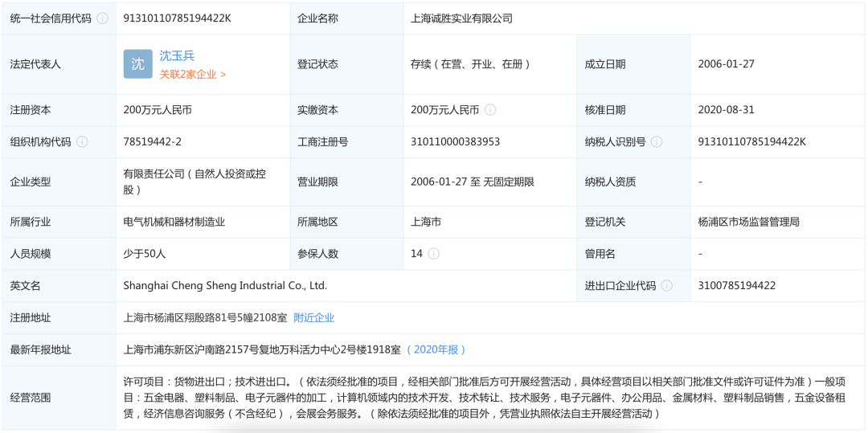The image size is (868, 433).
Task: Select import-export code 3100785194422
Action: pyautogui.click(x=737, y=286)
